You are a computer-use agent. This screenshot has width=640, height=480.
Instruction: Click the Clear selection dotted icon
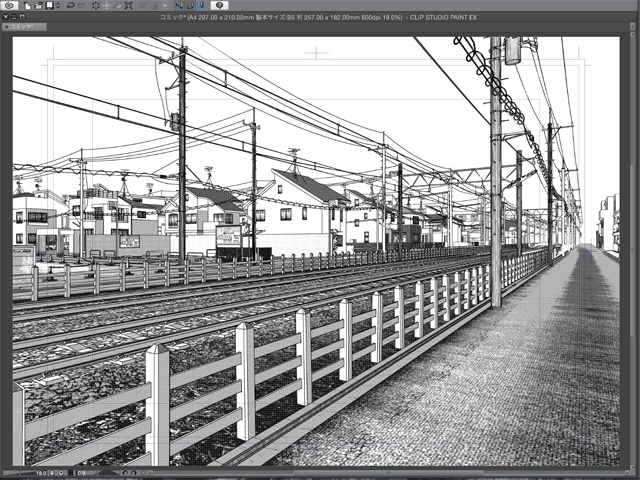(96, 6)
